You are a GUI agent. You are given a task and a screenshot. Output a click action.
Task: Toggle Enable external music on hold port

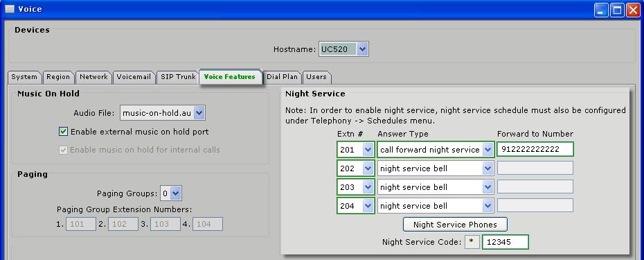click(63, 132)
